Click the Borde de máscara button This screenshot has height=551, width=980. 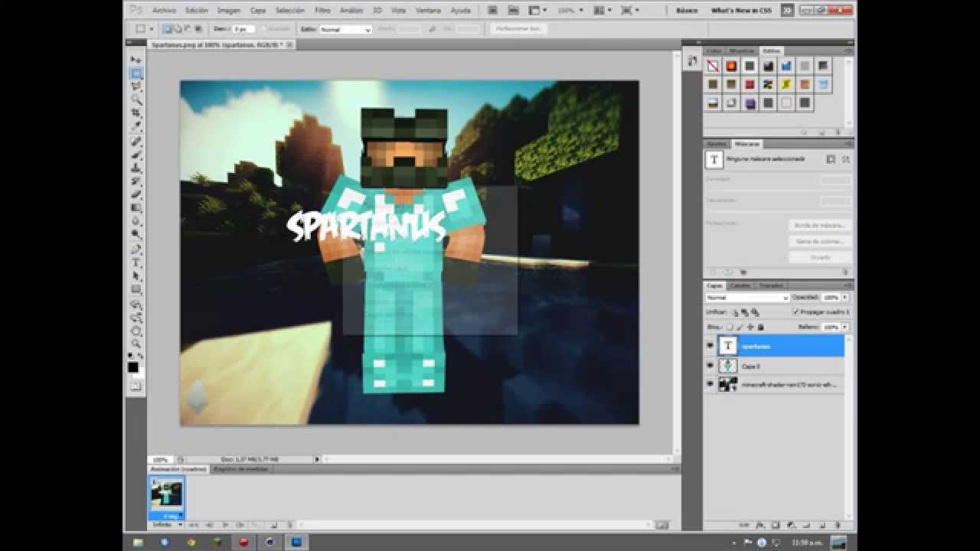[820, 226]
